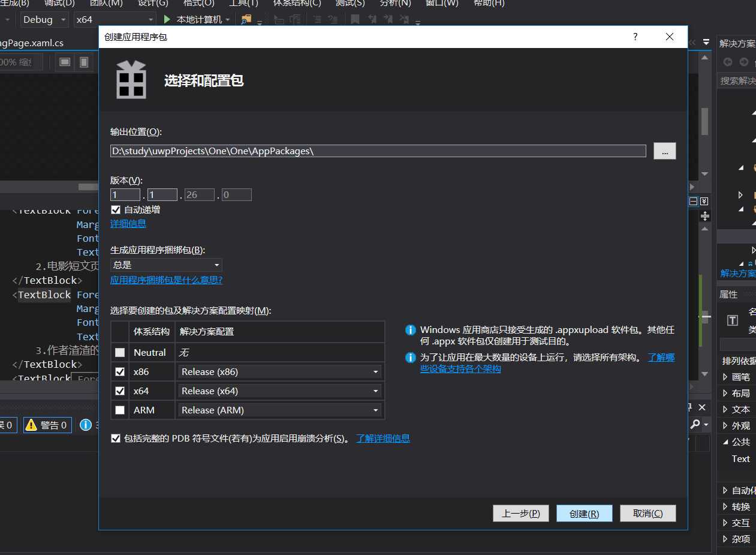Open the x64 platform dropdown in toolbar
Viewport: 756px width, 555px height.
pos(115,19)
